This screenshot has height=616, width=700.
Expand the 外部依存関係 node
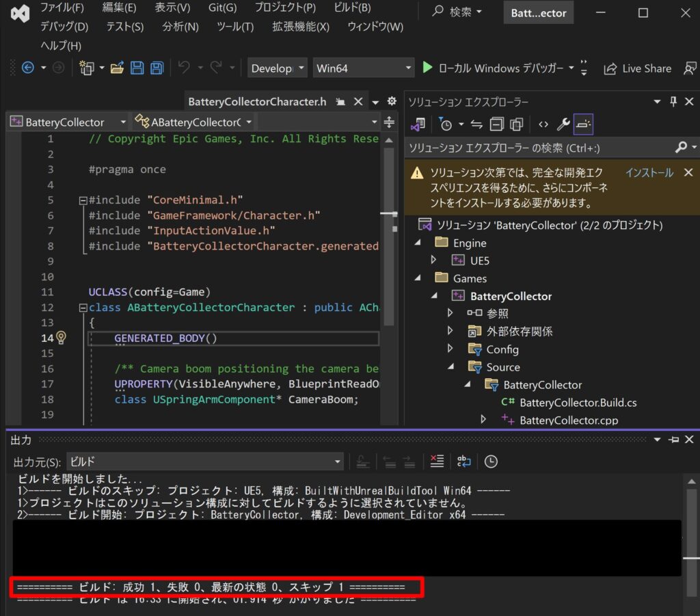[450, 331]
